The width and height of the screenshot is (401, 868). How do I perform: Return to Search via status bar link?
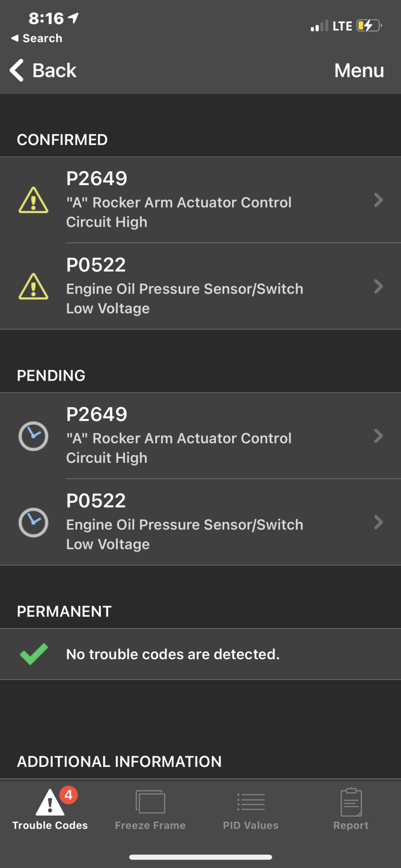coord(37,38)
